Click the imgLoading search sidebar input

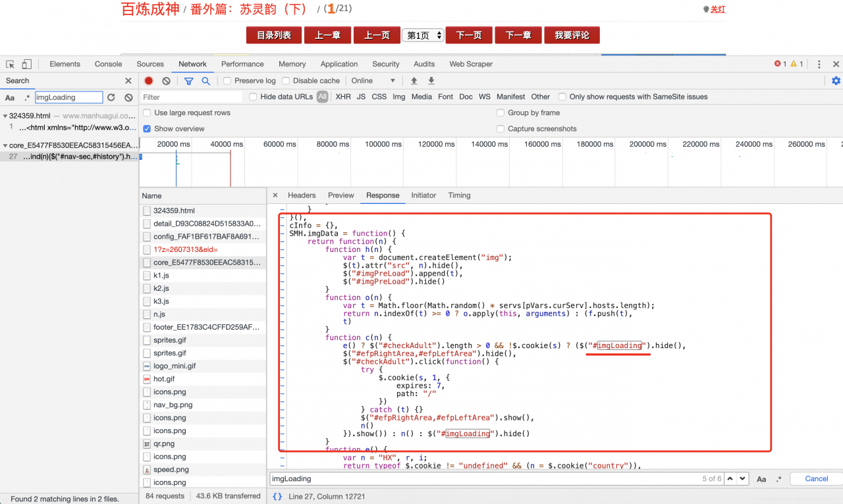click(69, 97)
